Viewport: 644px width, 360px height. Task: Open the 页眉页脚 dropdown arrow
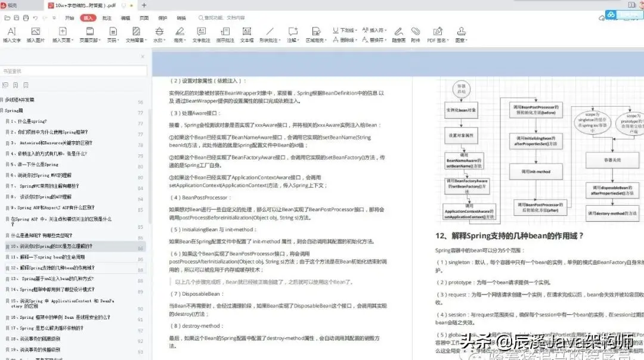(x=100, y=40)
